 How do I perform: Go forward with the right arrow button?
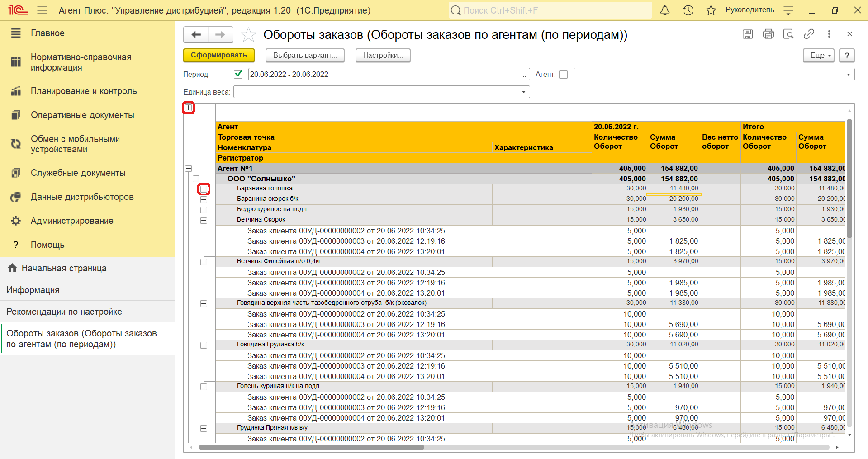(221, 34)
